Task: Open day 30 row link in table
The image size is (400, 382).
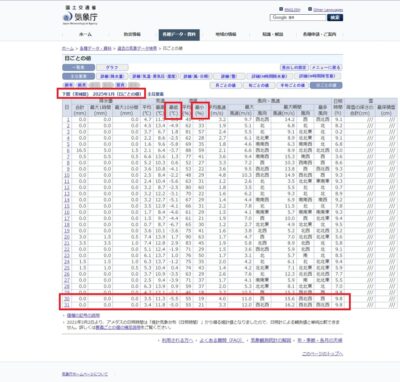Action: tap(67, 299)
